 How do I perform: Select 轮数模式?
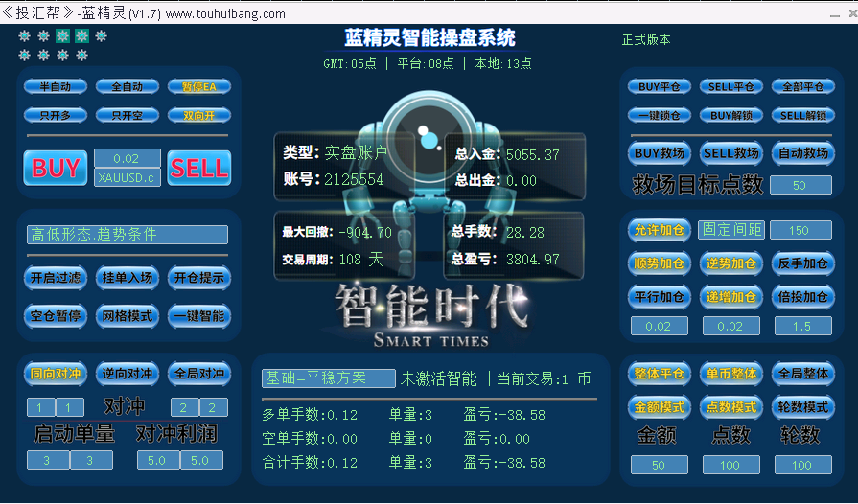point(803,407)
